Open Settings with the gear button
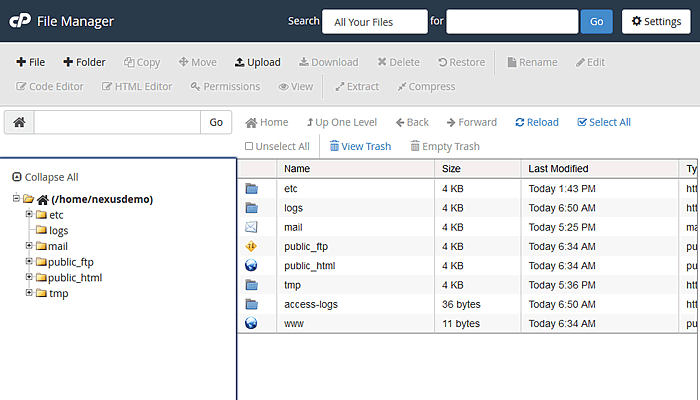 656,21
